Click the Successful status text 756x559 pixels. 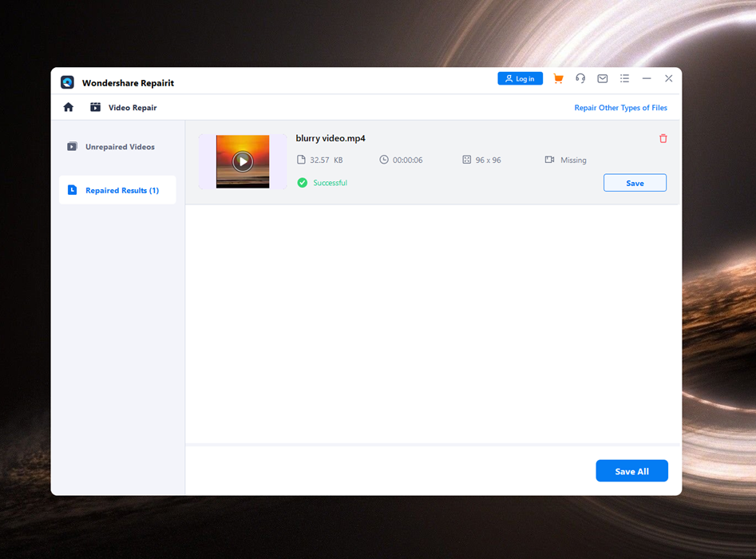coord(331,183)
